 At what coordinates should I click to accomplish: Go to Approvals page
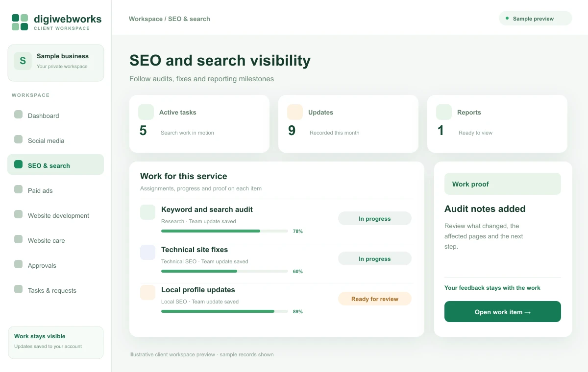[55, 265]
